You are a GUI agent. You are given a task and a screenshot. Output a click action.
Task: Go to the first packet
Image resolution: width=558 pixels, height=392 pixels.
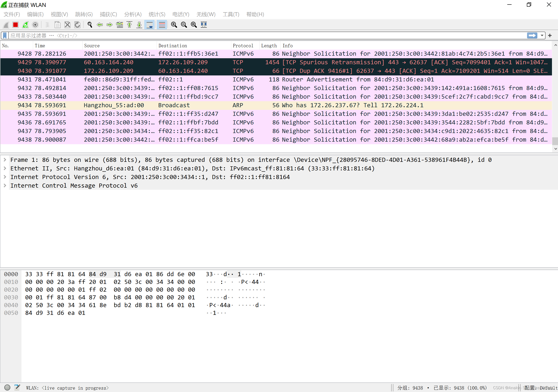point(130,25)
